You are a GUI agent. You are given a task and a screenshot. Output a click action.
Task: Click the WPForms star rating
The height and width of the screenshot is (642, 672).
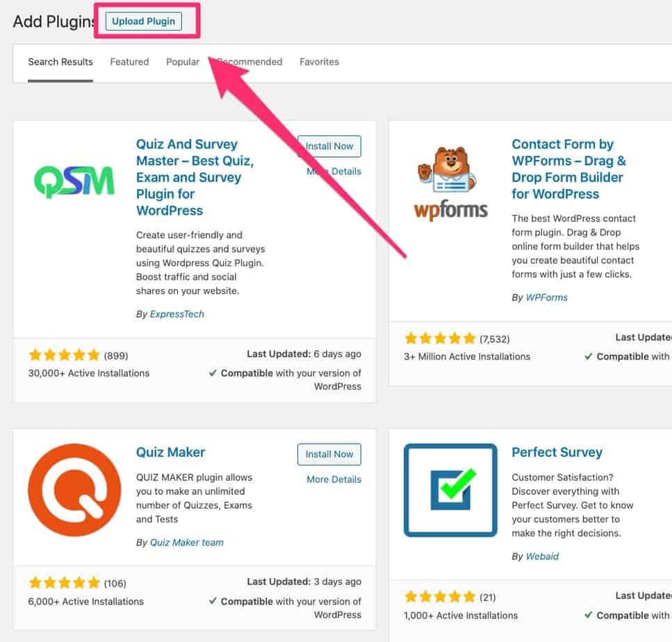[440, 338]
